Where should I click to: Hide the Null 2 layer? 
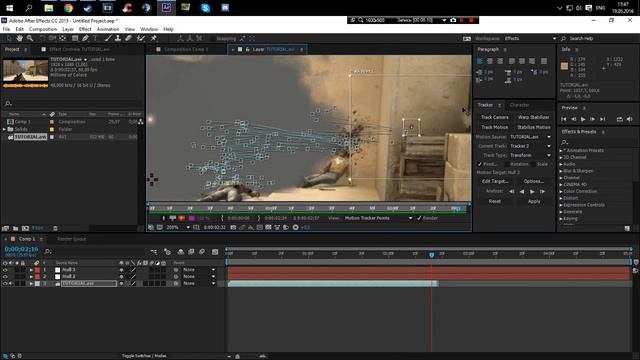tap(5, 276)
